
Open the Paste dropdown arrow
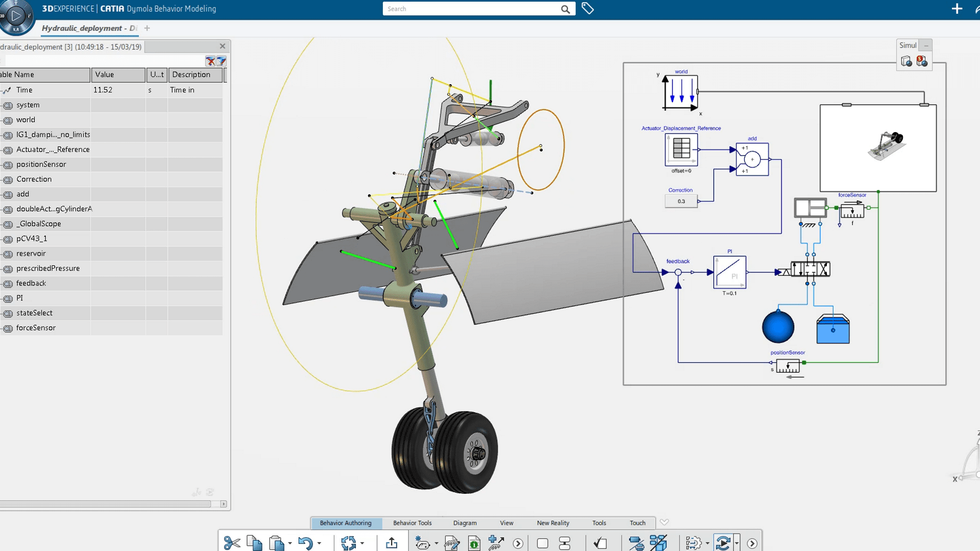(x=290, y=543)
